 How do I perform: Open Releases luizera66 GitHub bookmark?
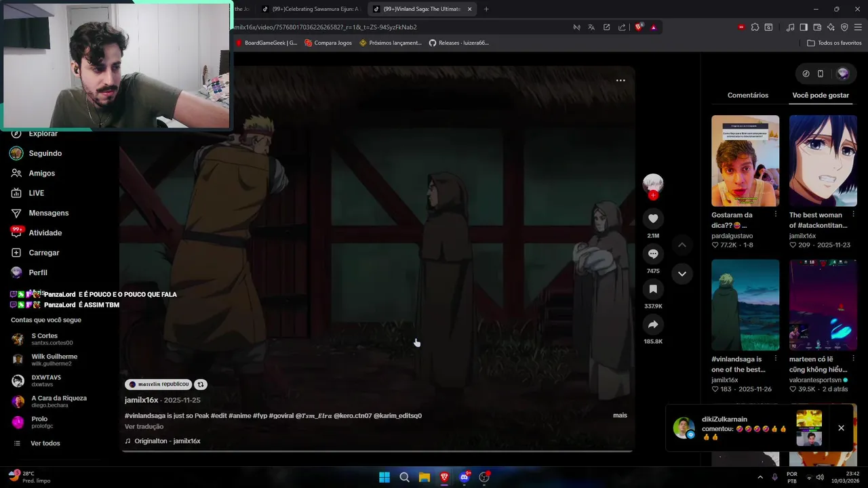tap(458, 43)
